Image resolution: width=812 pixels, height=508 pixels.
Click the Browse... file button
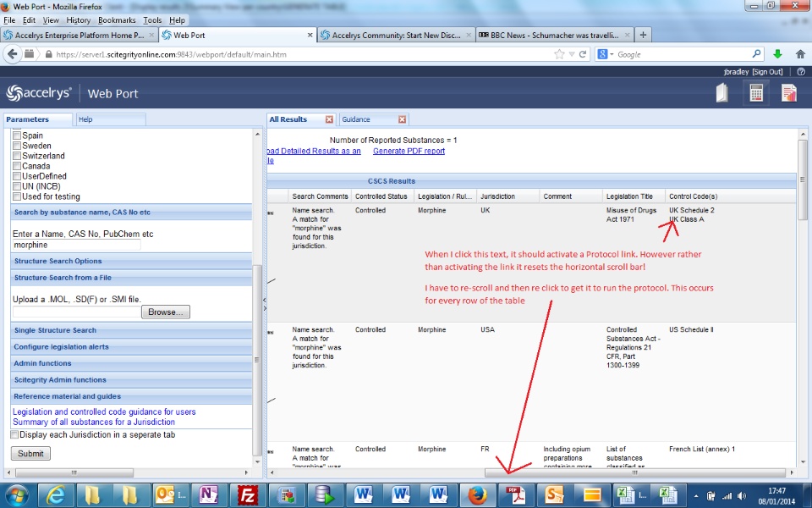(x=165, y=312)
